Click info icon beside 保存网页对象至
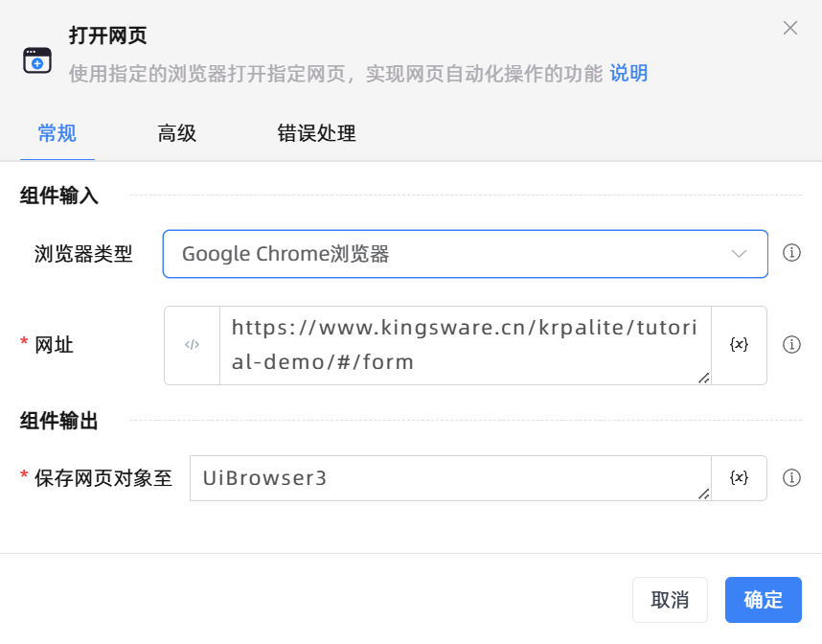Image resolution: width=822 pixels, height=644 pixels. [791, 477]
